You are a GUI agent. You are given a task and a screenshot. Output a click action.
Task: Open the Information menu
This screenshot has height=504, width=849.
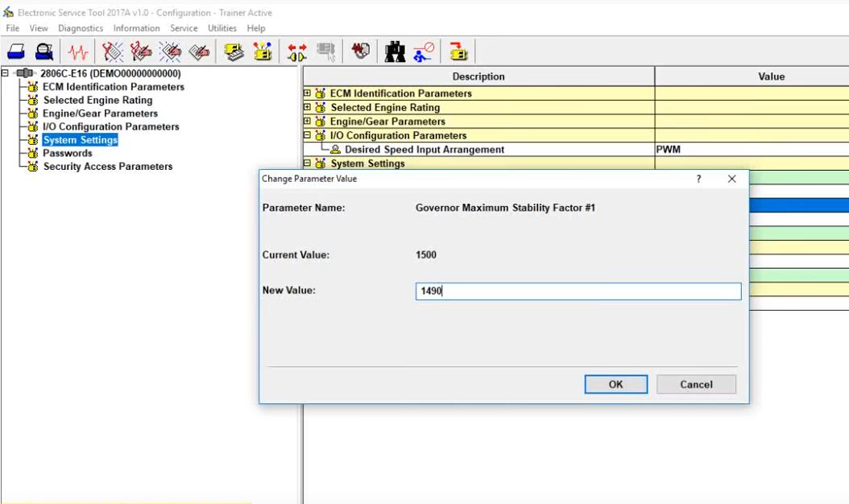coord(136,28)
